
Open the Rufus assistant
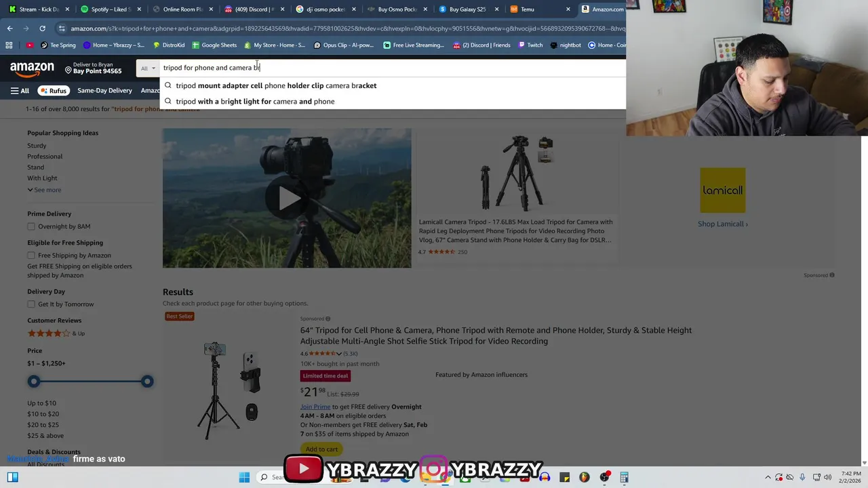click(53, 90)
